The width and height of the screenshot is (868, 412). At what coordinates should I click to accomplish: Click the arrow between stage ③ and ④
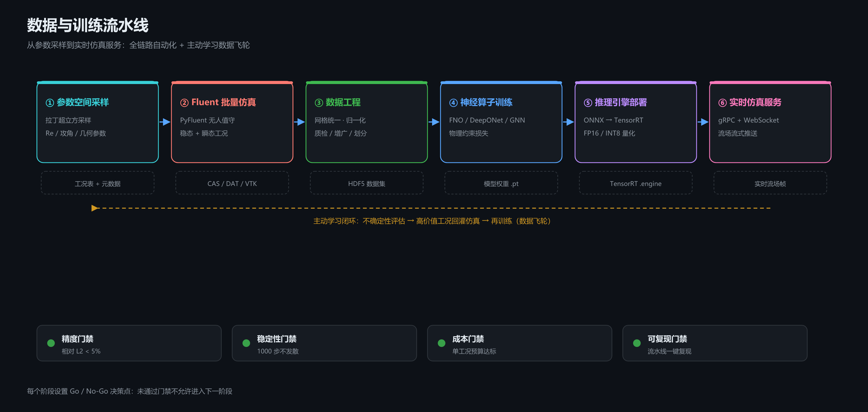tap(434, 122)
